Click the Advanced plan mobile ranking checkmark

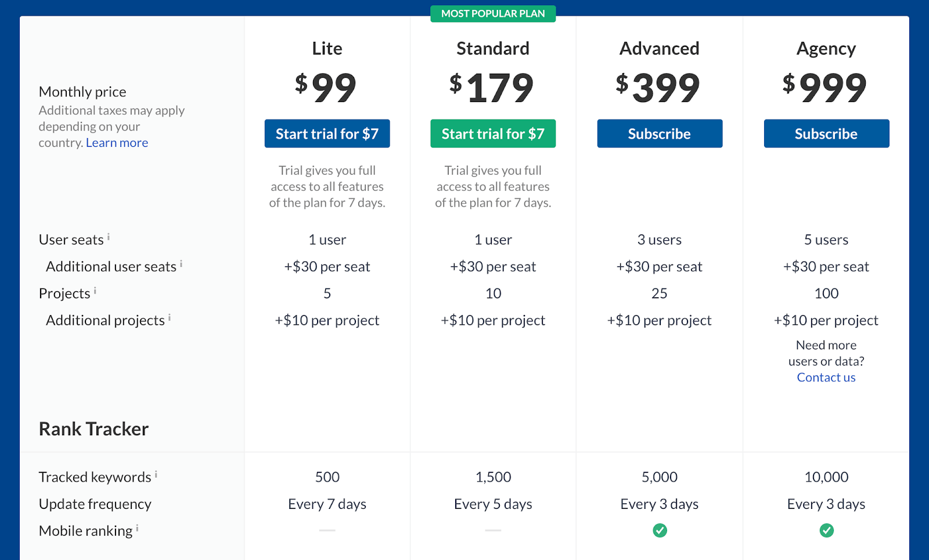click(660, 530)
